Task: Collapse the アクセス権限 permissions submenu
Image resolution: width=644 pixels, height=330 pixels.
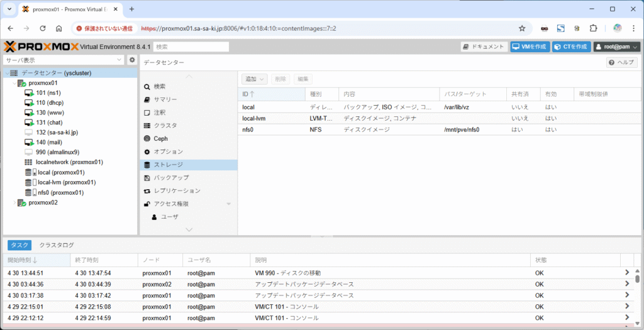Action: 229,204
